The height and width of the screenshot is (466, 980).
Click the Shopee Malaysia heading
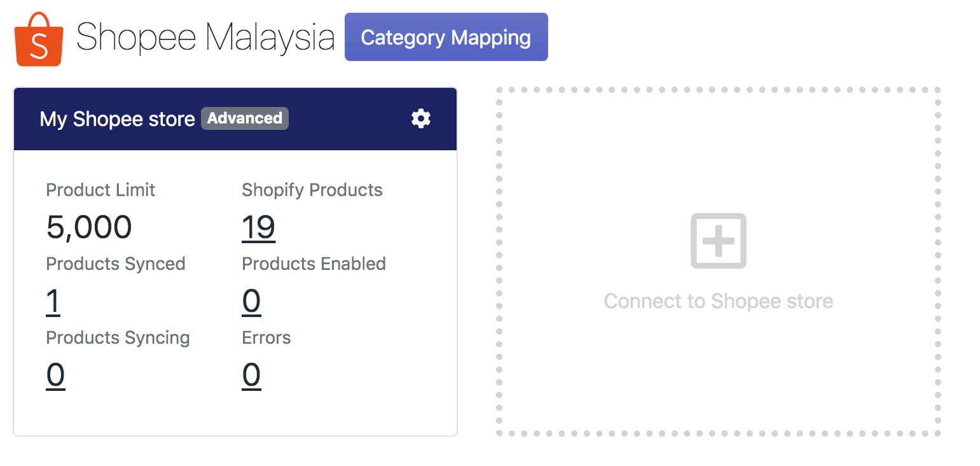205,38
